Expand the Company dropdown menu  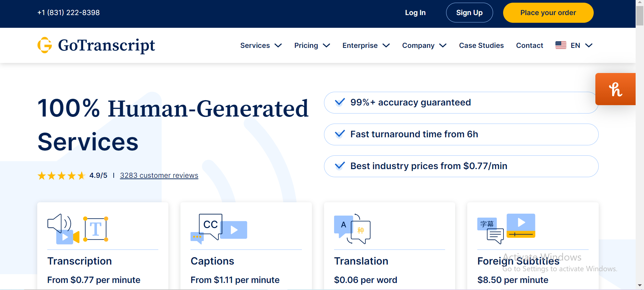(424, 46)
